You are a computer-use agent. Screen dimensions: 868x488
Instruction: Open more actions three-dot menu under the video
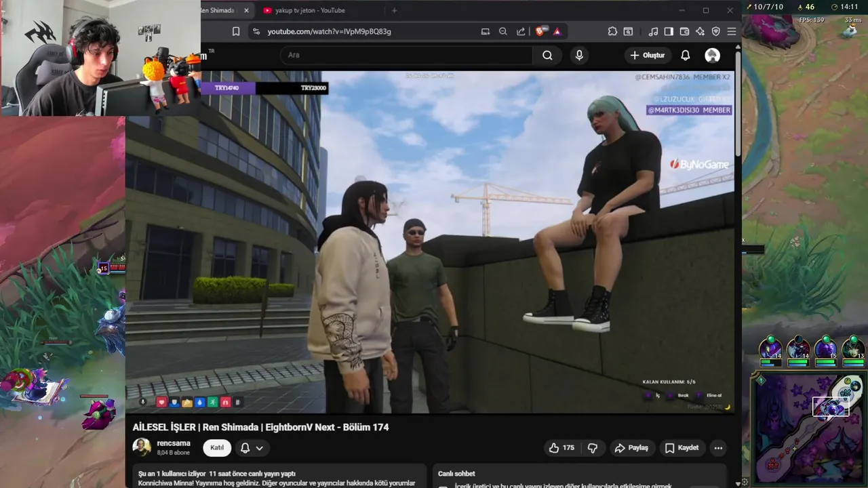pyautogui.click(x=718, y=448)
